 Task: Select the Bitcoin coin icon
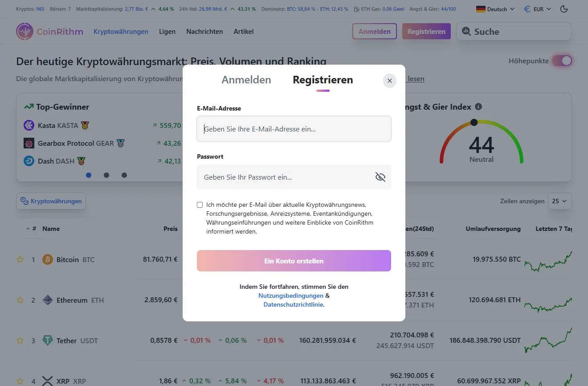(x=47, y=259)
